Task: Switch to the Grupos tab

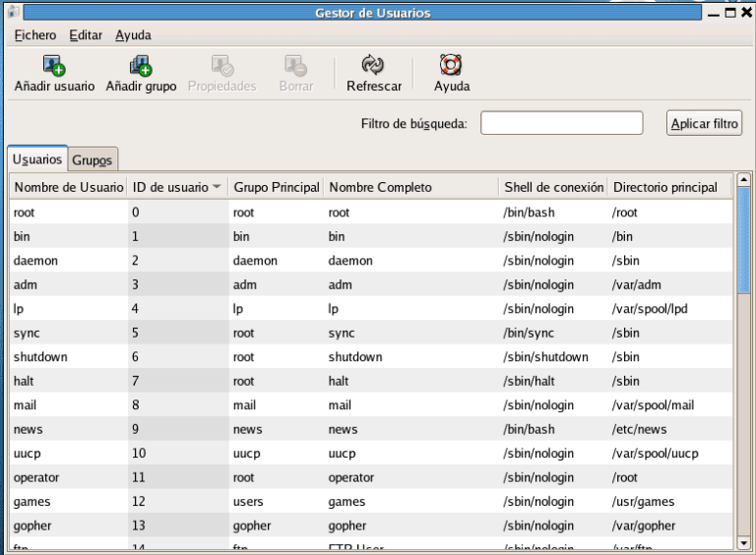Action: click(93, 160)
